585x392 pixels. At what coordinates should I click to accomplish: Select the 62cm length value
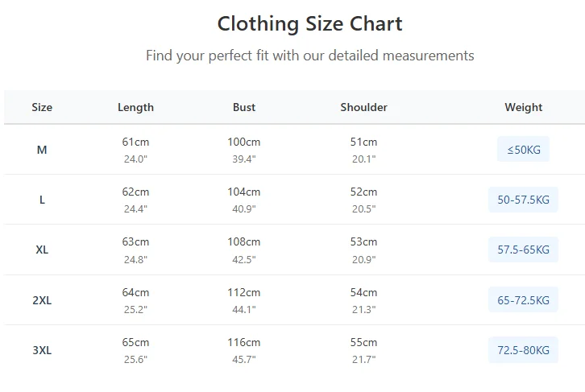(135, 192)
